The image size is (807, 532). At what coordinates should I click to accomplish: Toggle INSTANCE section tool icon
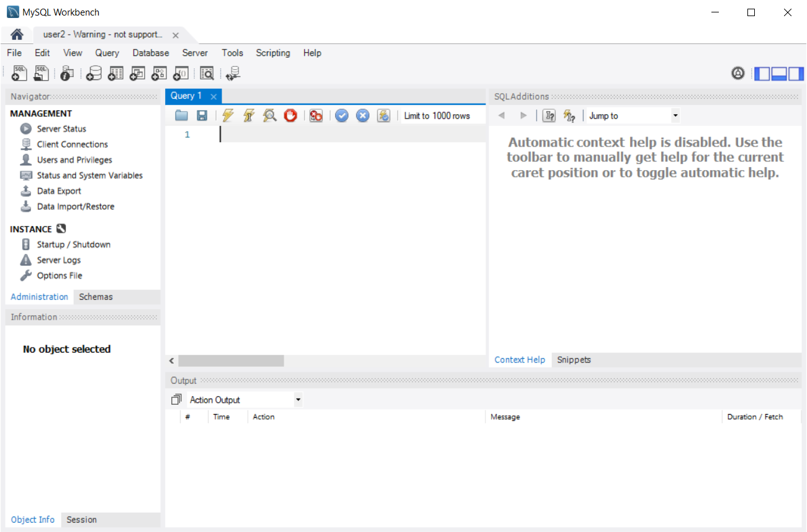(x=61, y=228)
